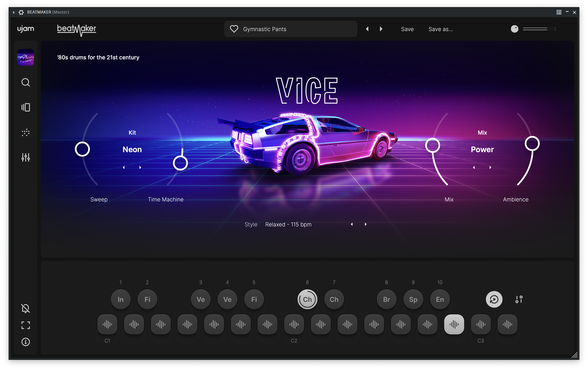Click the master volume knob dot

[x=514, y=29]
